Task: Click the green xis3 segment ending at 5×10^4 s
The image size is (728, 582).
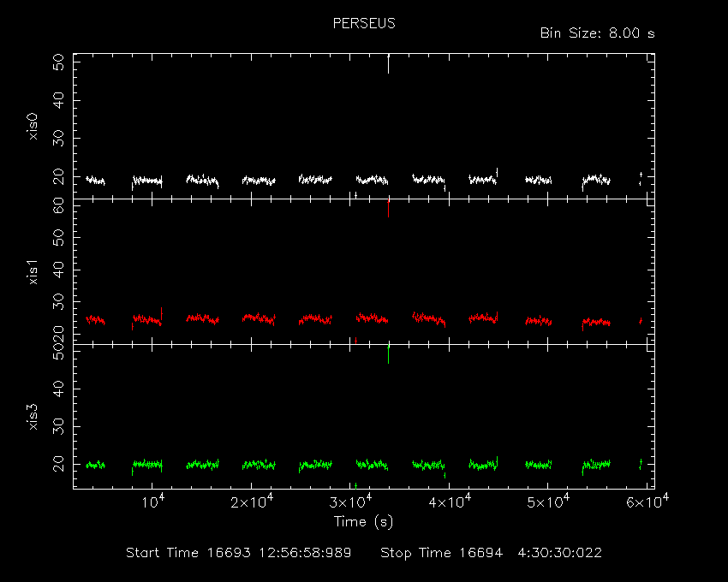Action: coord(539,464)
